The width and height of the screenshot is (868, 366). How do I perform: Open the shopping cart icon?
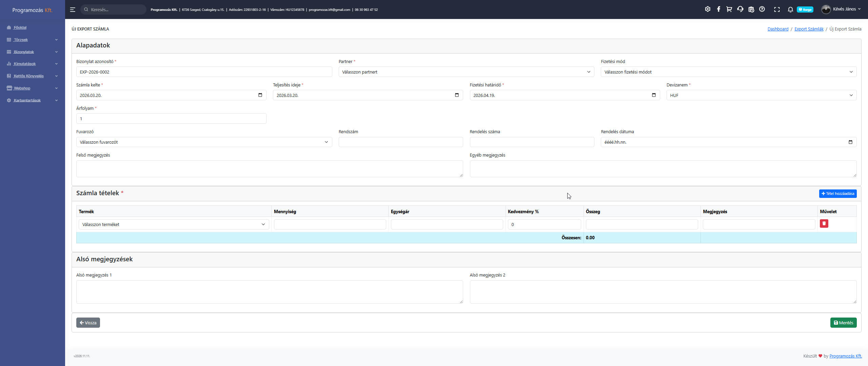(729, 9)
